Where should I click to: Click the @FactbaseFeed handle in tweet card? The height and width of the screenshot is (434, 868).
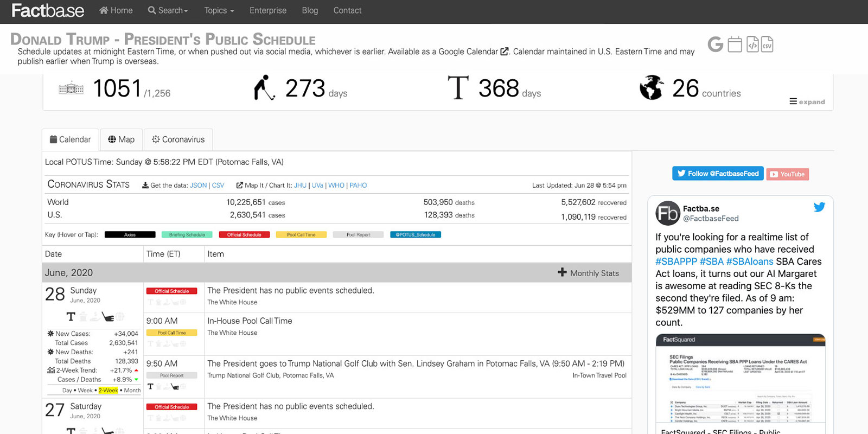click(x=711, y=219)
